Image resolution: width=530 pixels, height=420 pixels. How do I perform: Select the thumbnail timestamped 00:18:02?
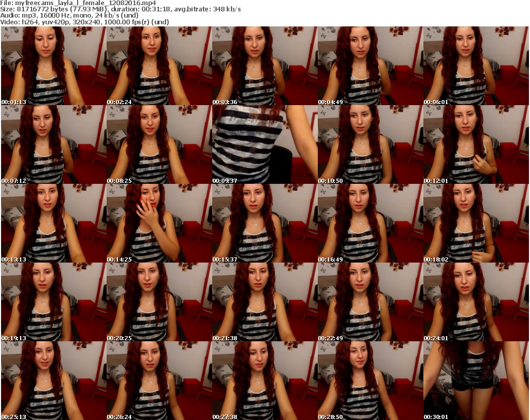[476, 224]
